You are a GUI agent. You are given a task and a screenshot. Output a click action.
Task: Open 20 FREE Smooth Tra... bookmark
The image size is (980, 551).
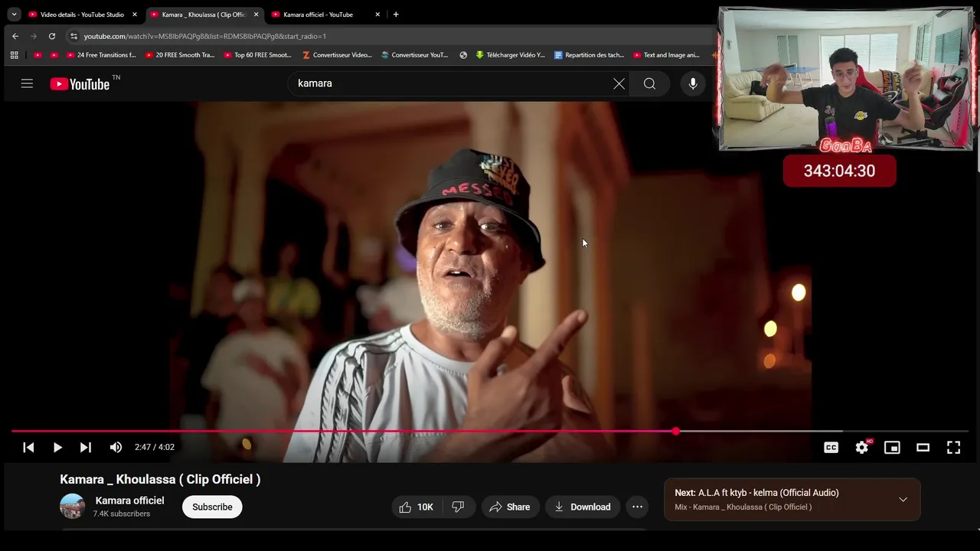pos(180,55)
